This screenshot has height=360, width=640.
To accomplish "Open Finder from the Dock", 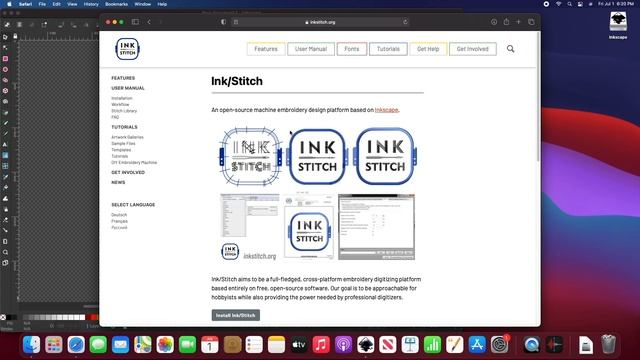I will point(31,345).
